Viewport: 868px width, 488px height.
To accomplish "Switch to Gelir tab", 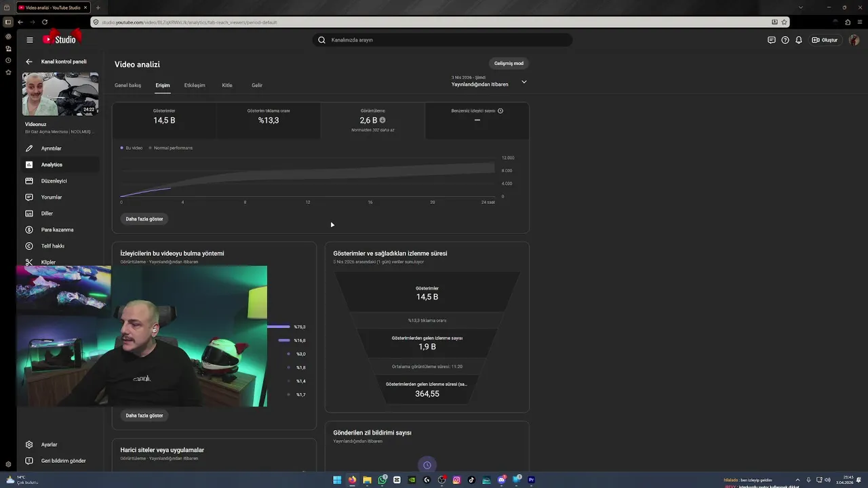I will click(x=257, y=85).
